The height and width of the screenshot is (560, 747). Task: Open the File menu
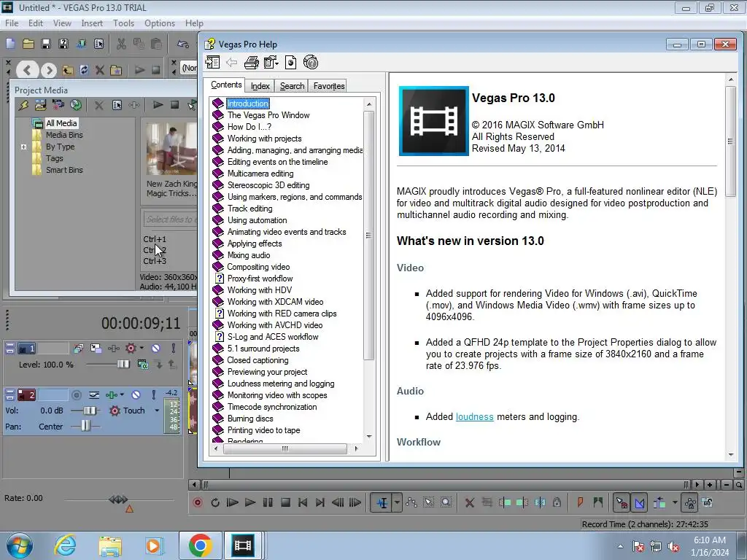pyautogui.click(x=12, y=23)
